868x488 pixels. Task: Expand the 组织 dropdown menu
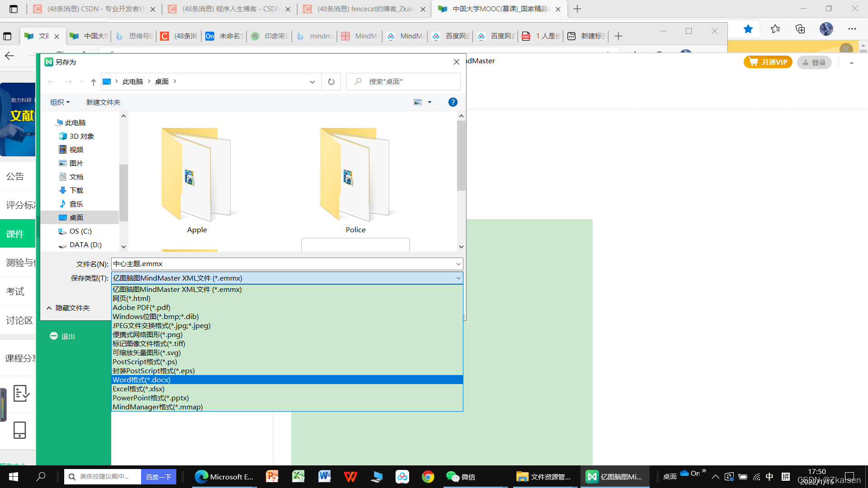click(60, 103)
